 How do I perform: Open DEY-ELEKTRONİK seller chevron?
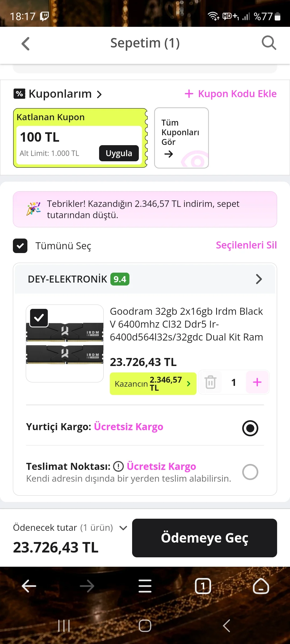point(259,279)
